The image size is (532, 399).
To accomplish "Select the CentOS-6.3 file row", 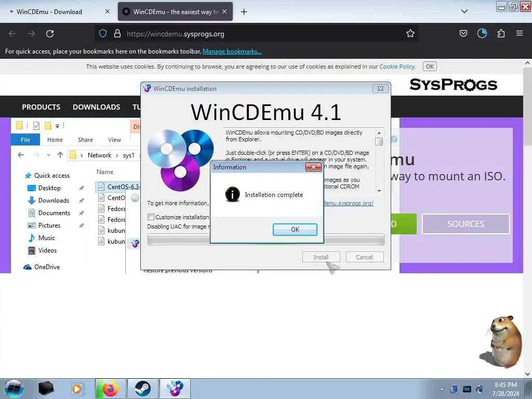I will 118,187.
